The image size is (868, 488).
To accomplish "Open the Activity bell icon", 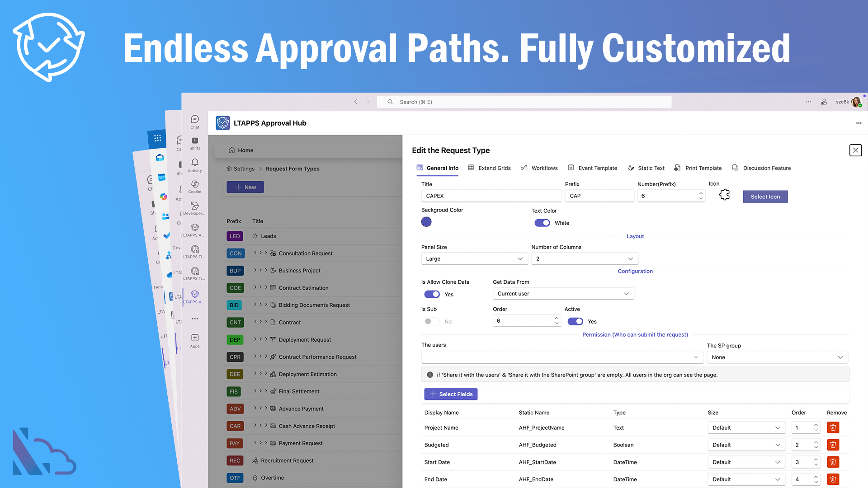I will [x=195, y=163].
